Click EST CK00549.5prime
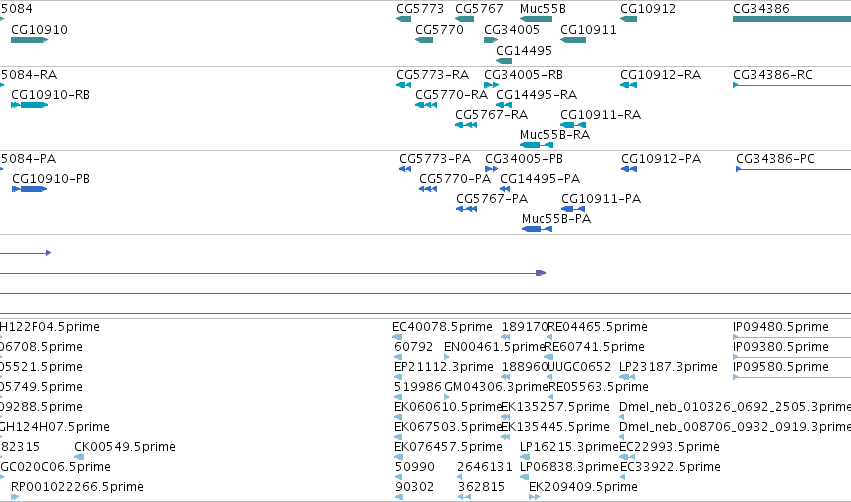The width and height of the screenshot is (851, 502). (125, 447)
